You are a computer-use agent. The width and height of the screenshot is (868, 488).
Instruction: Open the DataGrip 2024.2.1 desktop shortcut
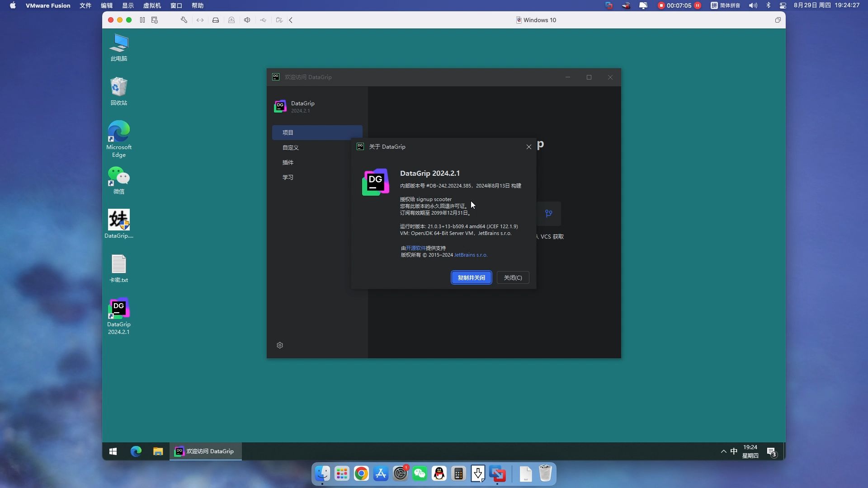coord(119,316)
